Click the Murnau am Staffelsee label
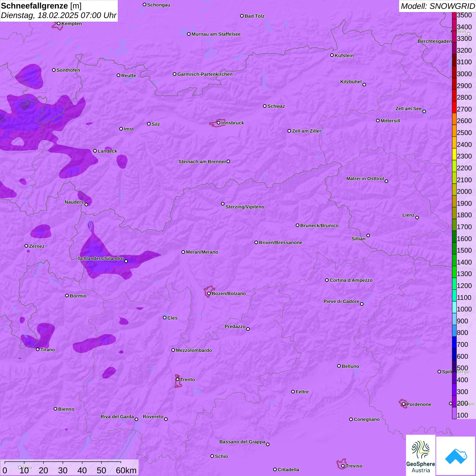The width and height of the screenshot is (476, 476). (x=216, y=34)
